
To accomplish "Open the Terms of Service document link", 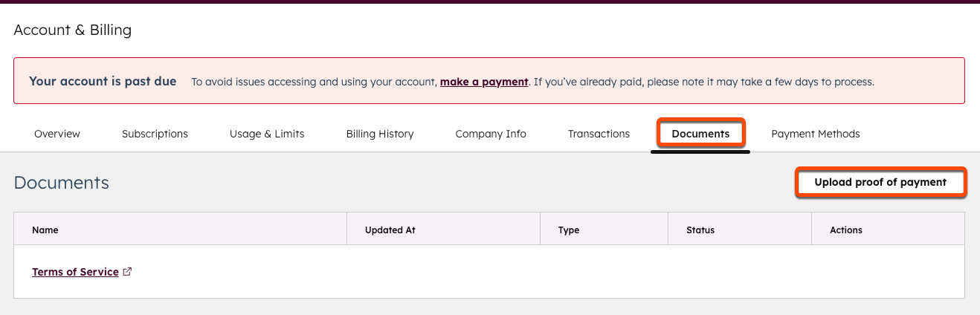I will click(x=75, y=272).
